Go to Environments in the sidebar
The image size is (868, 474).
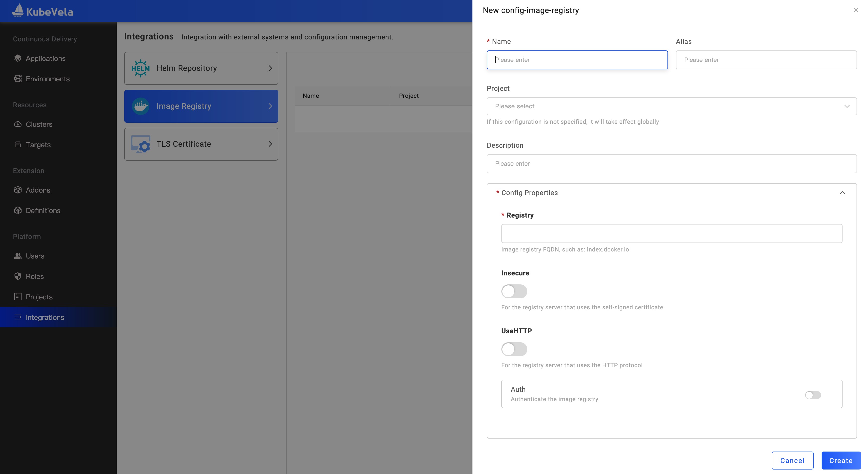point(47,79)
